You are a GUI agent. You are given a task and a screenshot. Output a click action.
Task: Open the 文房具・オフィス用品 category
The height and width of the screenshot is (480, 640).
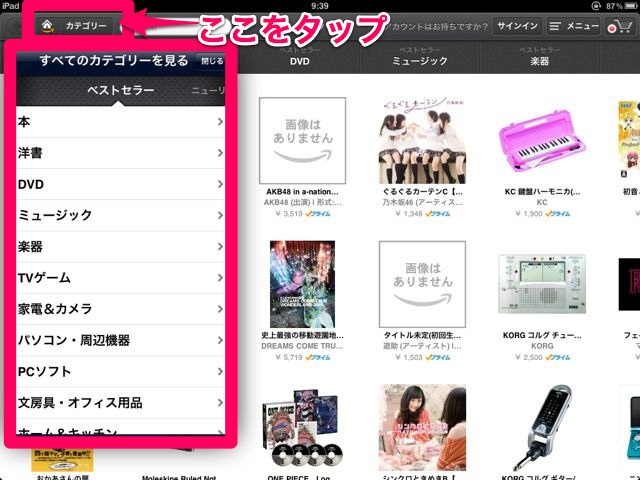pyautogui.click(x=120, y=403)
